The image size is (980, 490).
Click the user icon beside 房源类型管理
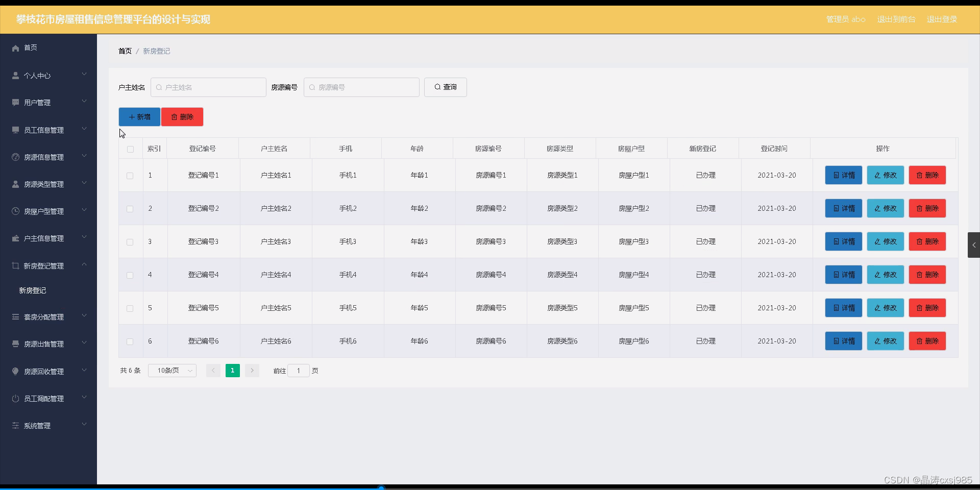(x=15, y=184)
